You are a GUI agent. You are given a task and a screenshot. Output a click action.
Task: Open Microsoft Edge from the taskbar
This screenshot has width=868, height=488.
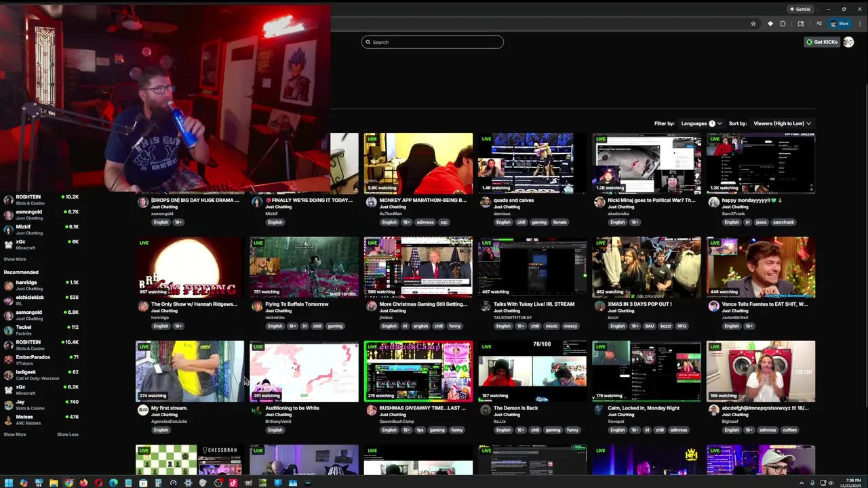(113, 483)
